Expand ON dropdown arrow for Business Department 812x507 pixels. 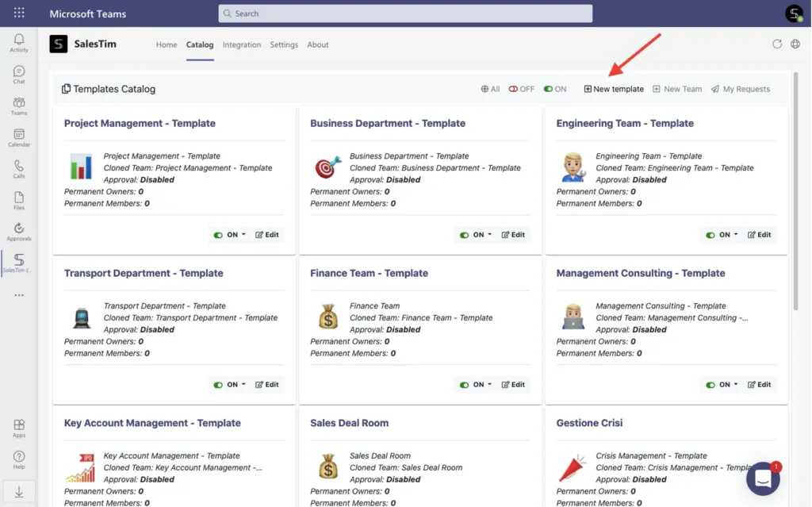coord(489,234)
